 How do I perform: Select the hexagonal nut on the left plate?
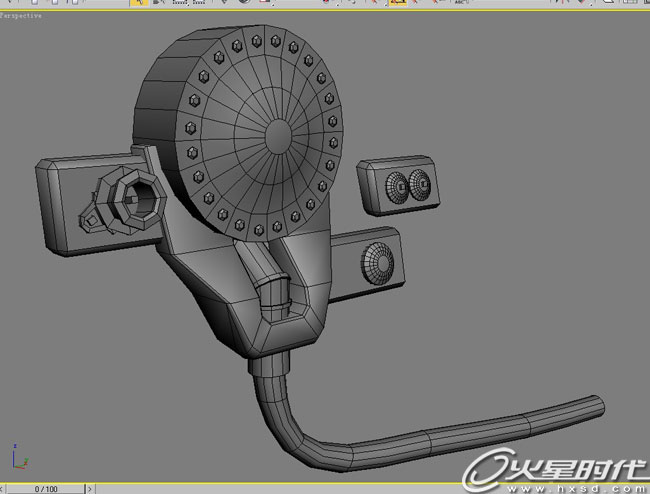(140, 199)
